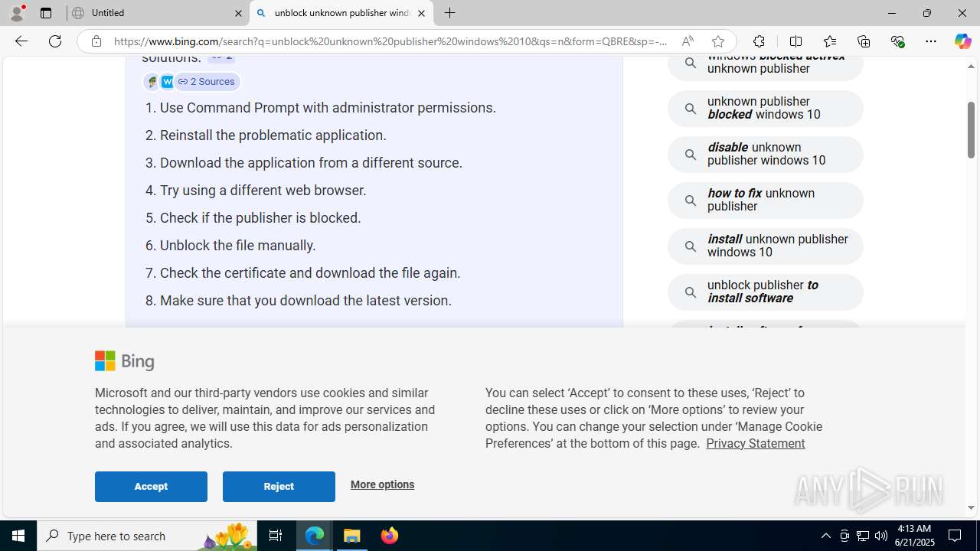Open More options for cookies
The image size is (980, 551).
[382, 484]
